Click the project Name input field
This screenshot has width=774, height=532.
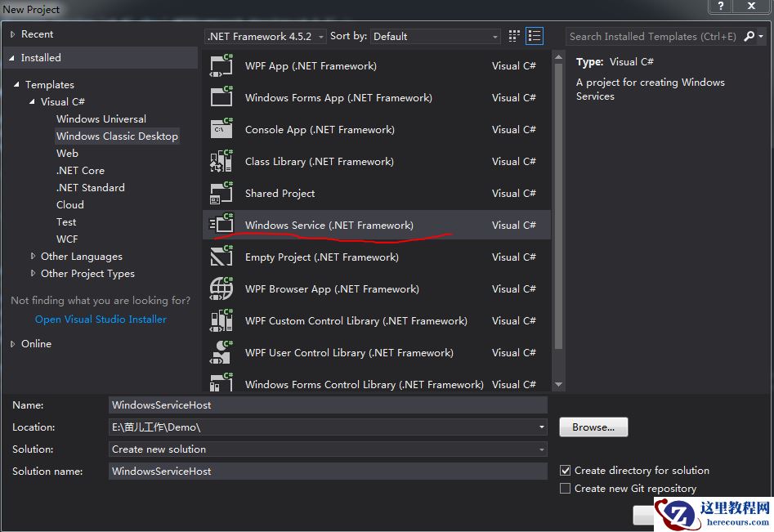click(x=328, y=405)
